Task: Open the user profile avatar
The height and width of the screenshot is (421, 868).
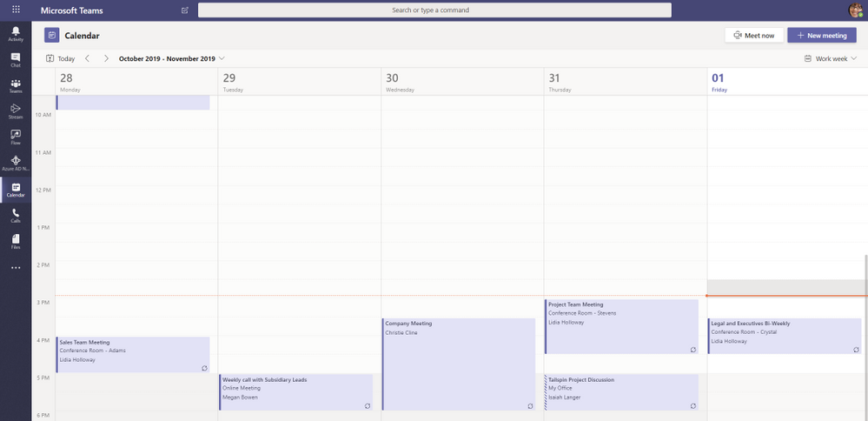Action: click(x=855, y=10)
